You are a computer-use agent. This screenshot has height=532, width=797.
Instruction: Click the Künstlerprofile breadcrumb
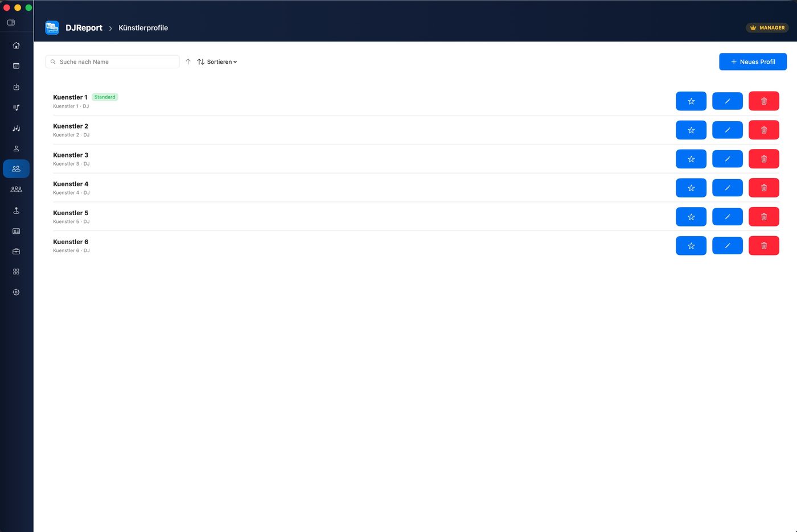coord(143,28)
